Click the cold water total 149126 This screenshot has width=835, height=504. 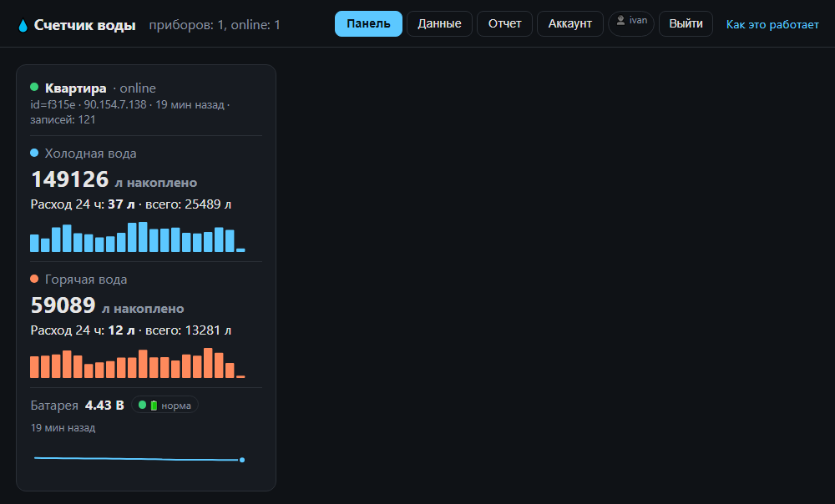tap(70, 179)
